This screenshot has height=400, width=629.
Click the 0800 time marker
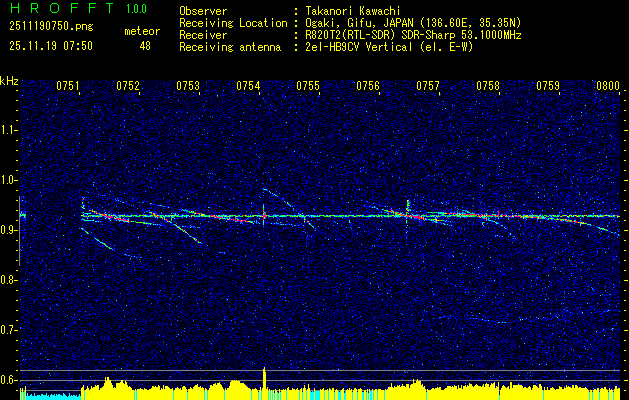coord(608,86)
